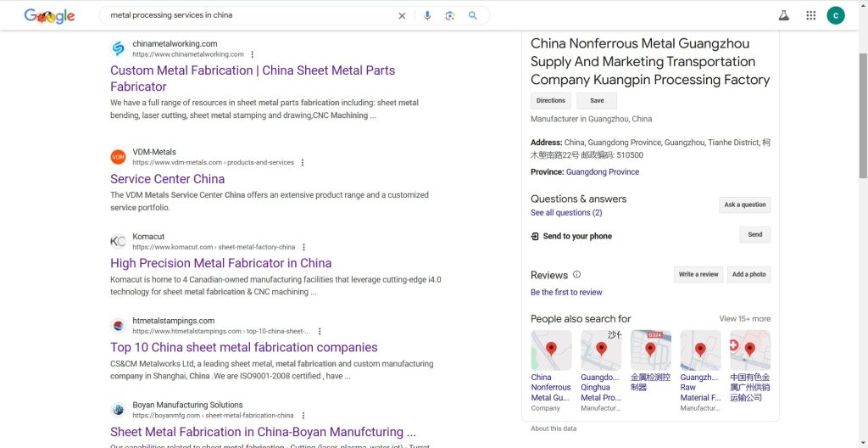Click the 'Ask a question' button

click(744, 204)
